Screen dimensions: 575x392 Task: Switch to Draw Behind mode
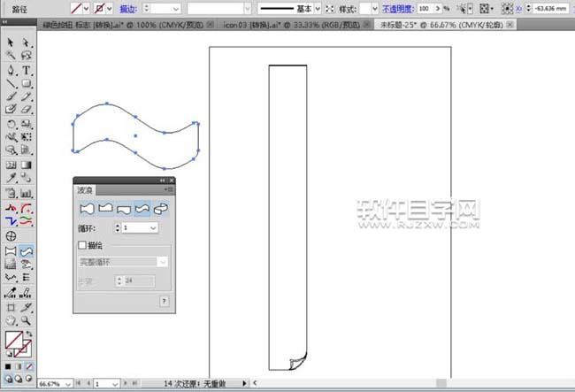(19, 379)
